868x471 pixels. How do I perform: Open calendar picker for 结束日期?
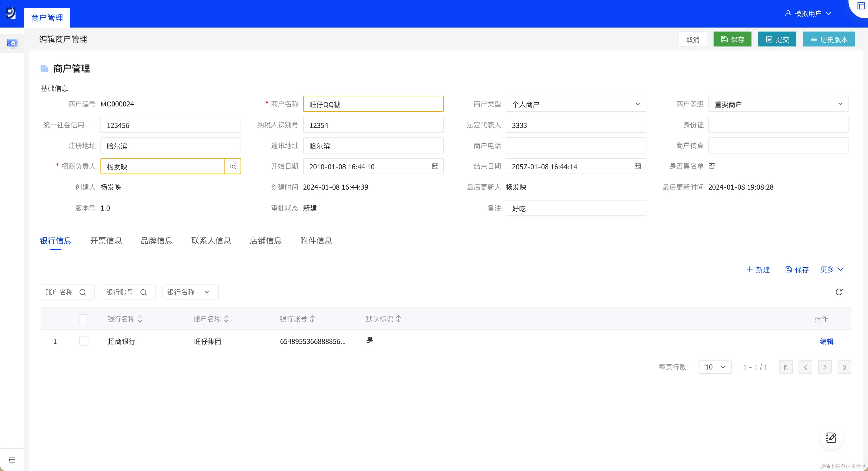[637, 166]
